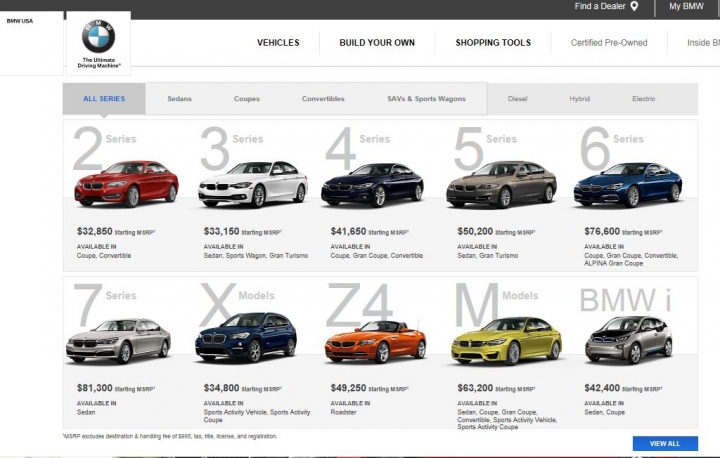This screenshot has width=720, height=458.
Task: Click the $49,250 starting MSRP price
Action: (x=370, y=388)
